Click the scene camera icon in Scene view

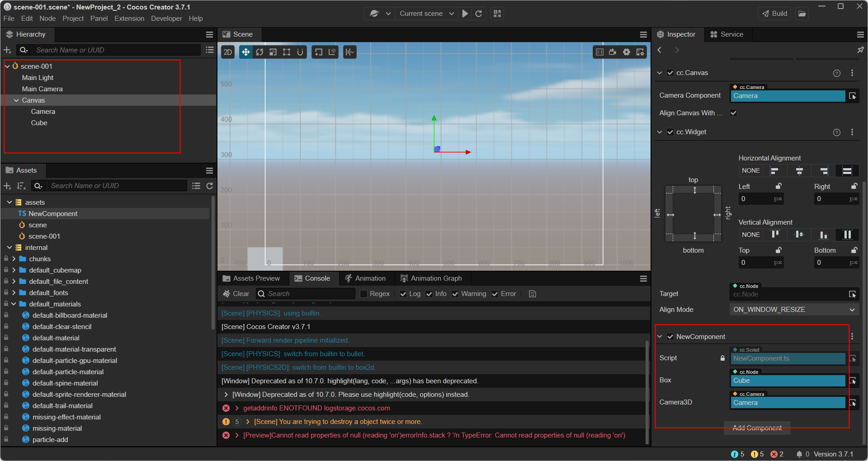pos(613,52)
